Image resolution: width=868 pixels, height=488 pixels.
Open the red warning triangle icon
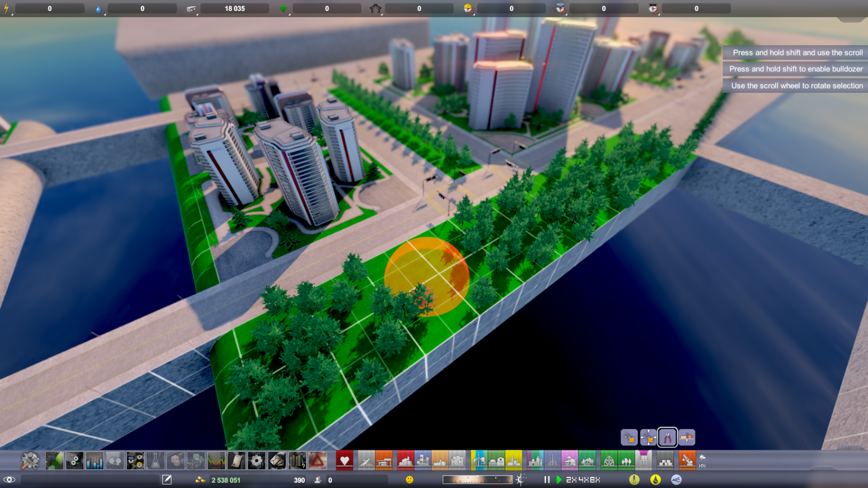click(317, 460)
